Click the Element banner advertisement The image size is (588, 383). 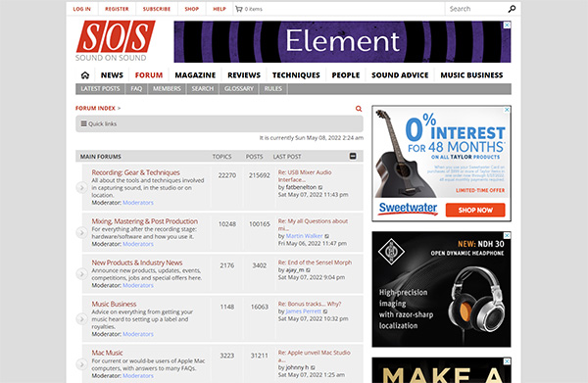click(x=342, y=41)
